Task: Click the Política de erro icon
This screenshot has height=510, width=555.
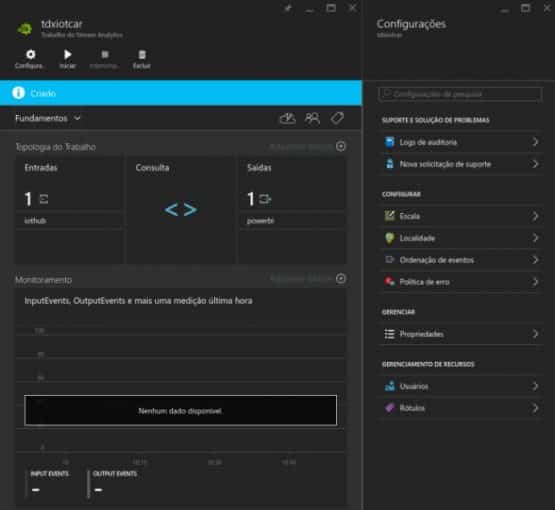Action: 389,282
